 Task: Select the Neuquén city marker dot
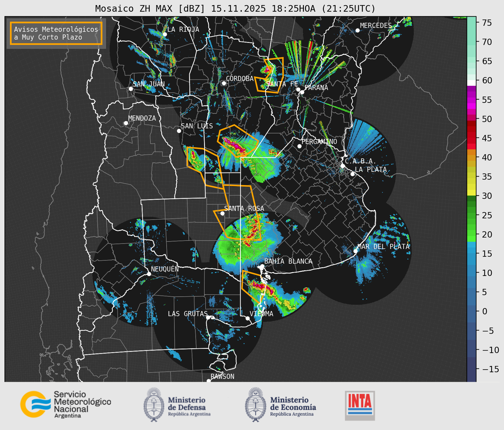149,274
